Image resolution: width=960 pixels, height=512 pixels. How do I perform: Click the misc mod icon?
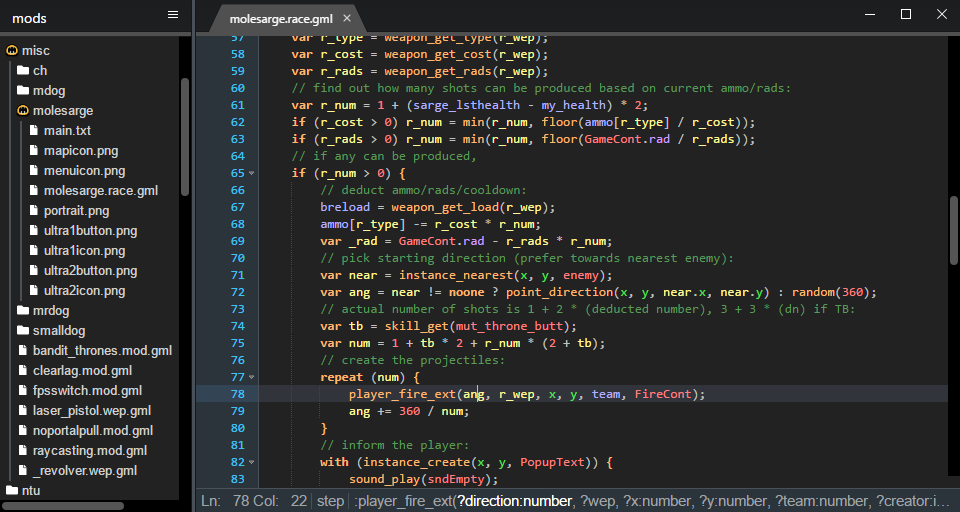[x=12, y=51]
